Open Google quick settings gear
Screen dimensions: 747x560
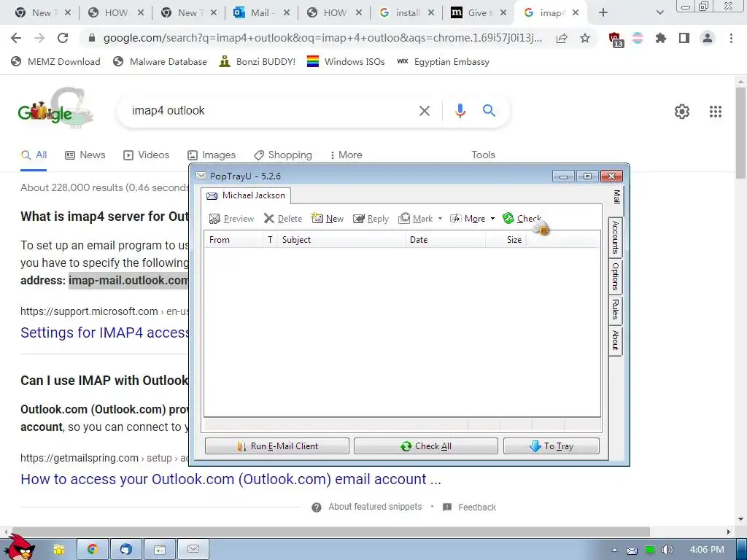[682, 112]
